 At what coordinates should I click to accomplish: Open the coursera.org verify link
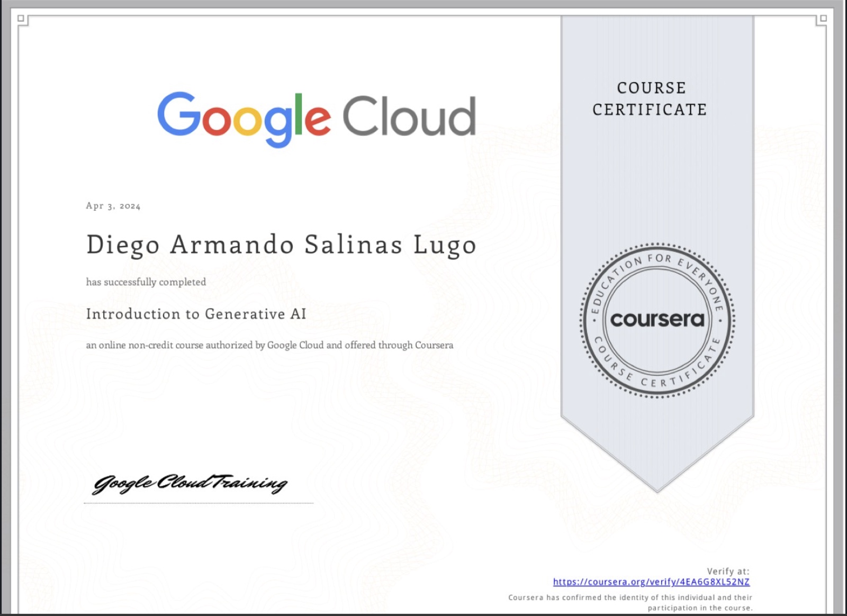(651, 582)
